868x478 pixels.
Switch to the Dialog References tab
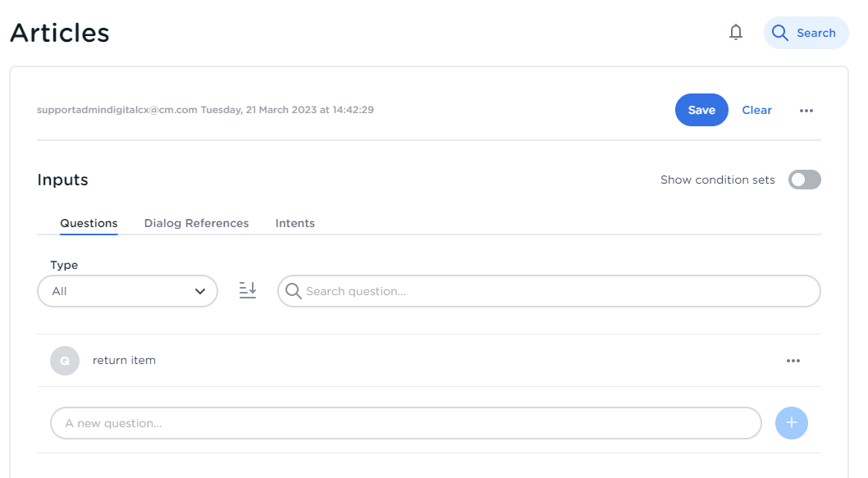point(196,223)
